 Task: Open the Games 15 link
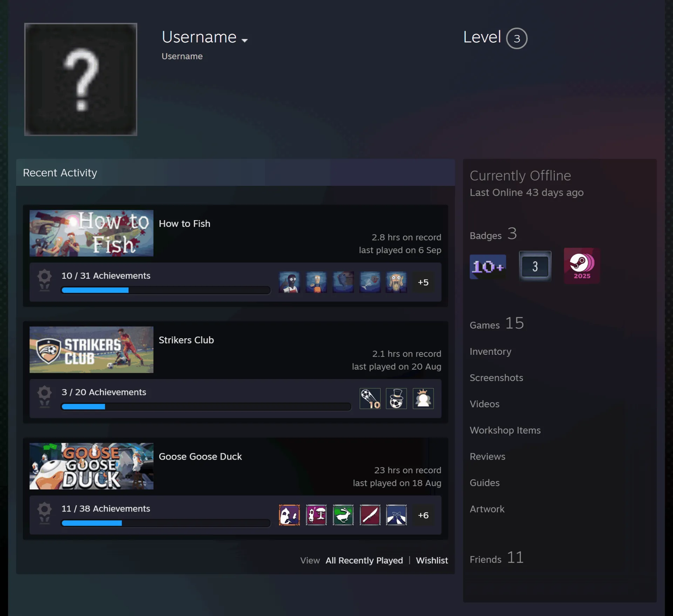(497, 323)
